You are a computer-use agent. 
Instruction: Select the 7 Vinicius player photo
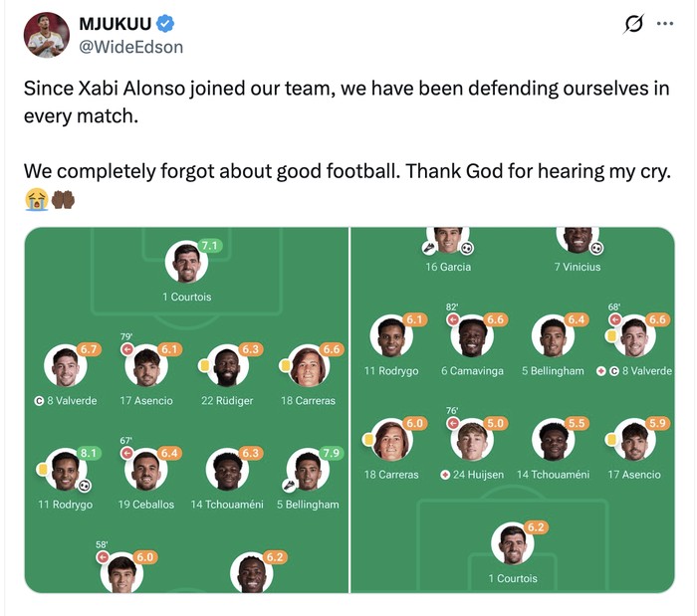click(577, 240)
